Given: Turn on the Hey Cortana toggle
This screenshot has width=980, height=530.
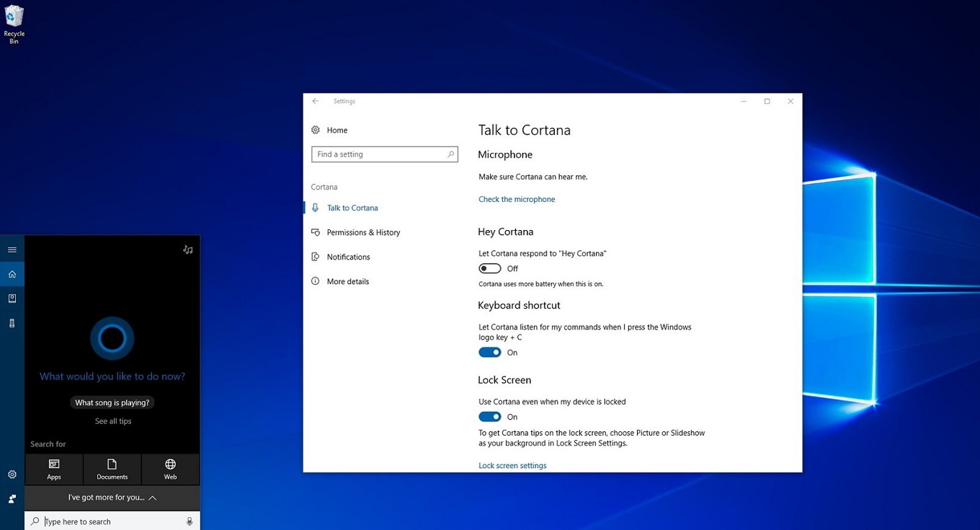Looking at the screenshot, I should (490, 268).
